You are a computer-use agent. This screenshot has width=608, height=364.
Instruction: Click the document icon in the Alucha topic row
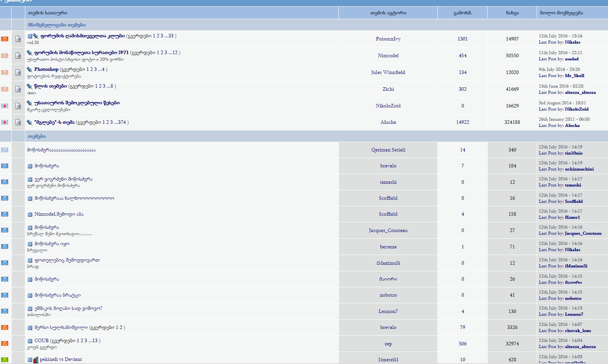tap(18, 122)
